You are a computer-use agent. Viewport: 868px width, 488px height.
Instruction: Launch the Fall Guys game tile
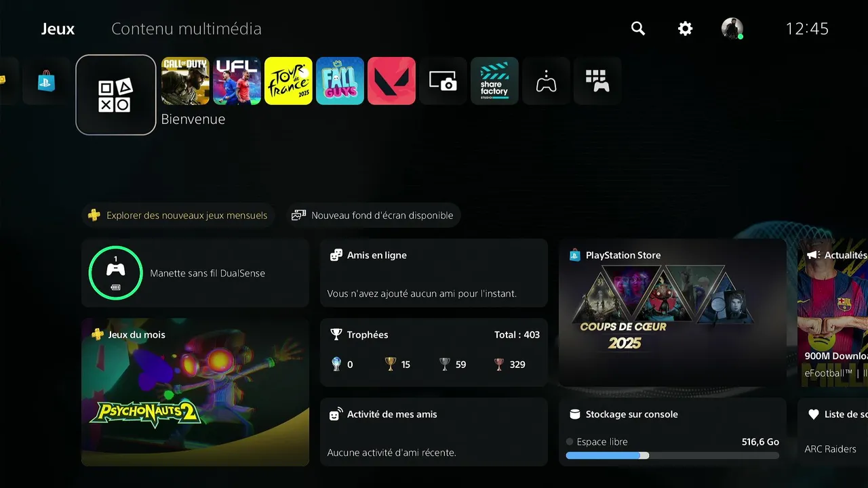click(x=340, y=81)
